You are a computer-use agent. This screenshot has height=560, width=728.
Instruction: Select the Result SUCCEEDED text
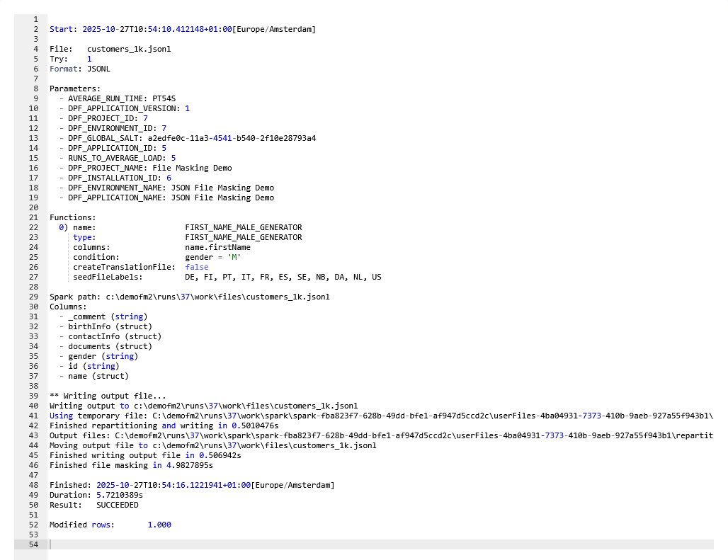(117, 505)
